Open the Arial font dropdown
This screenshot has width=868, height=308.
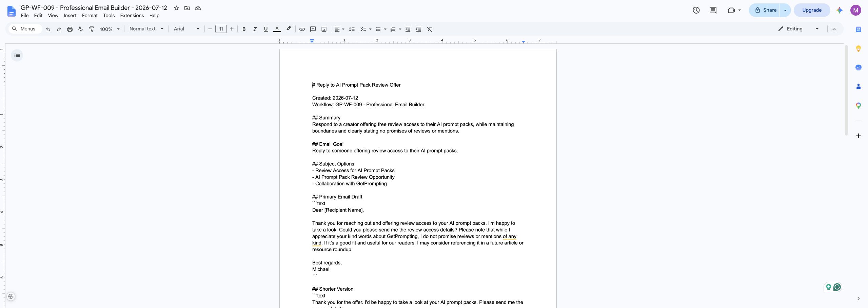[186, 29]
